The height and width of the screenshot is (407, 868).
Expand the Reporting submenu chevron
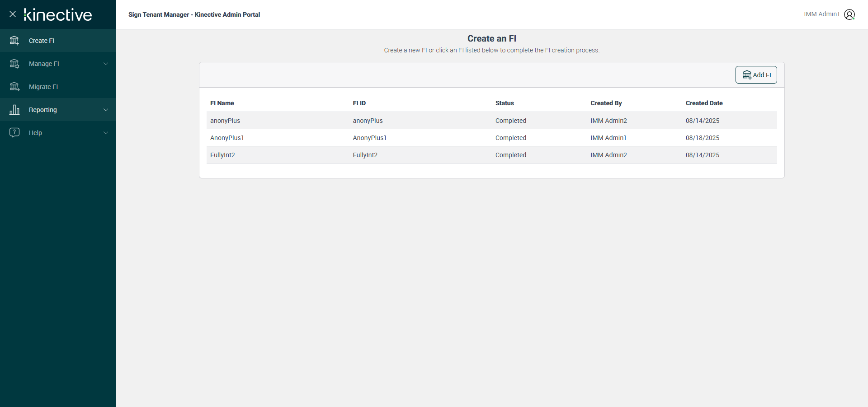(106, 110)
